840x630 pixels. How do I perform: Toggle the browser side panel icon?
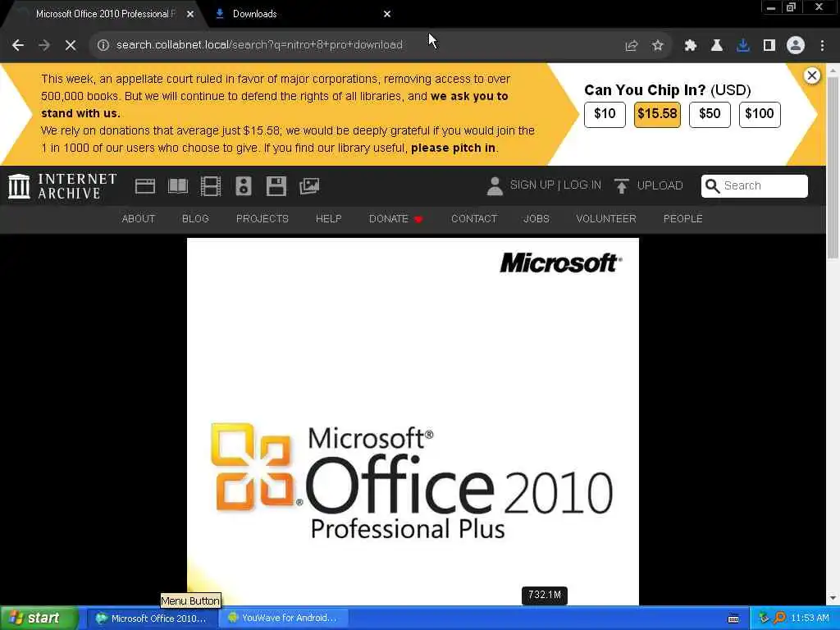(x=769, y=46)
